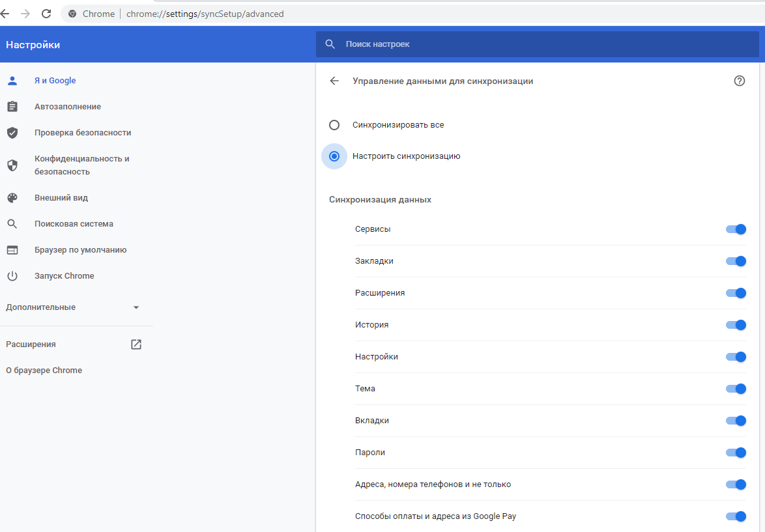Open Конфиденциальность и безопасность settings section
The image size is (765, 532).
click(x=81, y=165)
